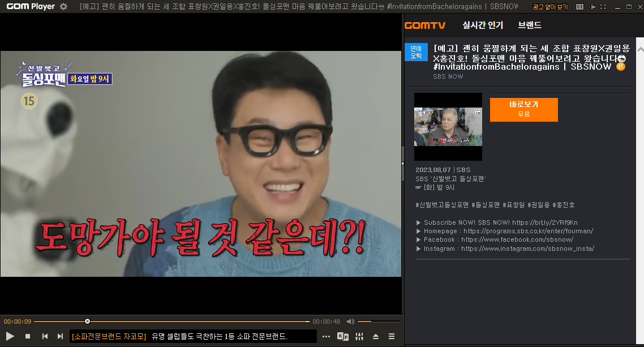Open the hamburger menu icon
The image size is (644, 347).
(391, 336)
